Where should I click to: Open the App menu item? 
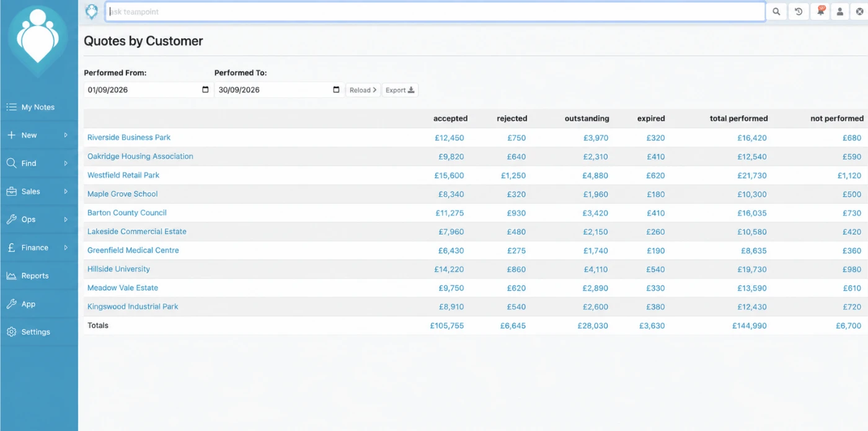(29, 304)
